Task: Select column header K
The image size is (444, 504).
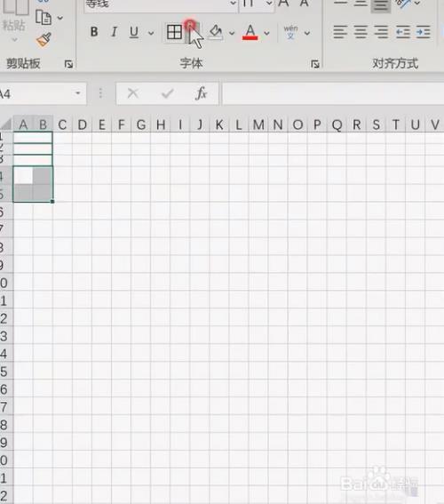Action: click(219, 124)
